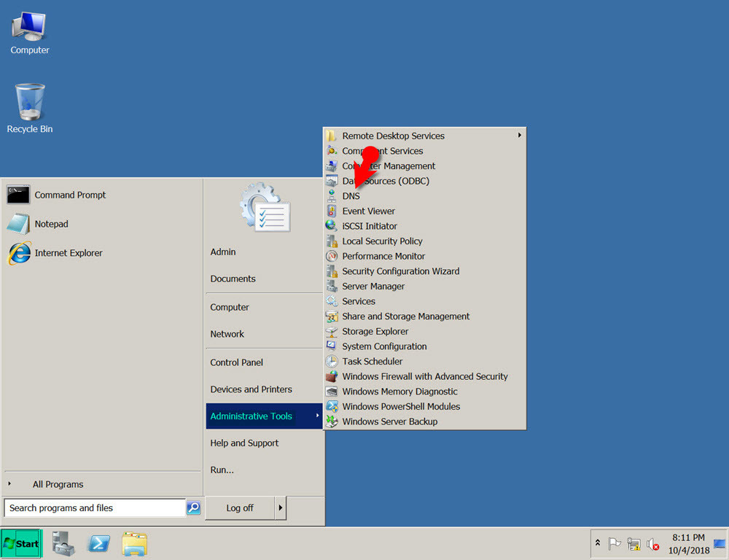Launch PowerShell from the taskbar

pyautogui.click(x=98, y=544)
